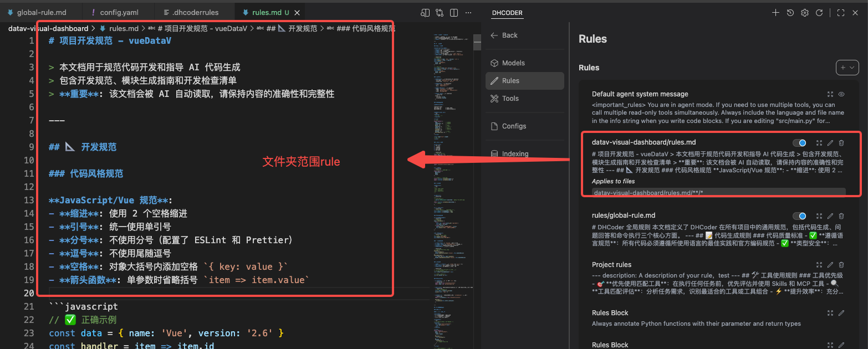Image resolution: width=868 pixels, height=349 pixels.
Task: Edit the datav-visual-dashboard/rules.md rule
Action: pos(830,143)
